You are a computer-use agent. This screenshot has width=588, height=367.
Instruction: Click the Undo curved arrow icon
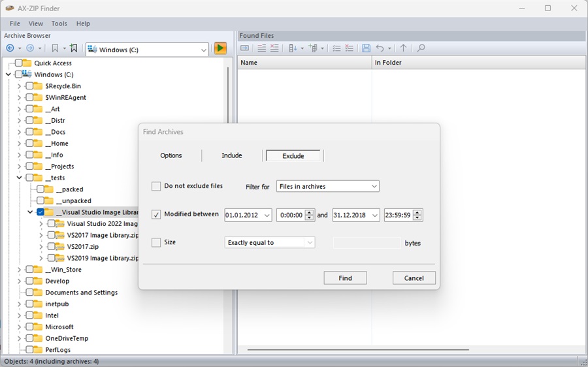pos(380,48)
